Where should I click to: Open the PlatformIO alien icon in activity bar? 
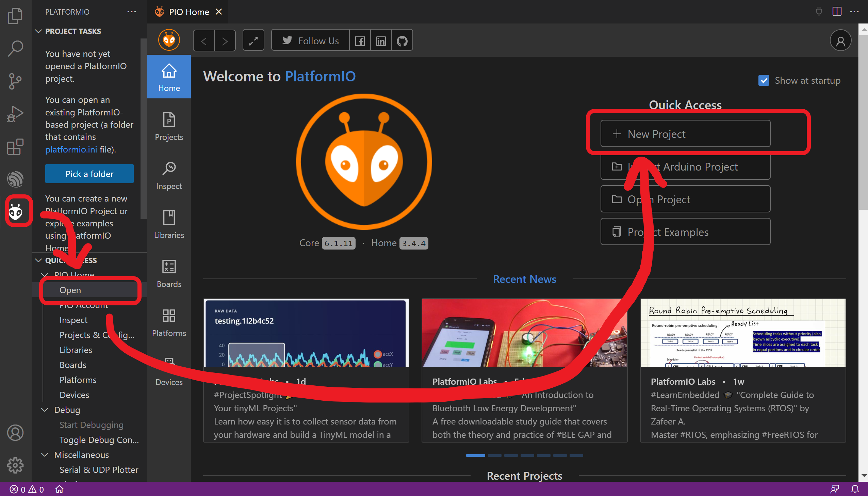(x=15, y=212)
